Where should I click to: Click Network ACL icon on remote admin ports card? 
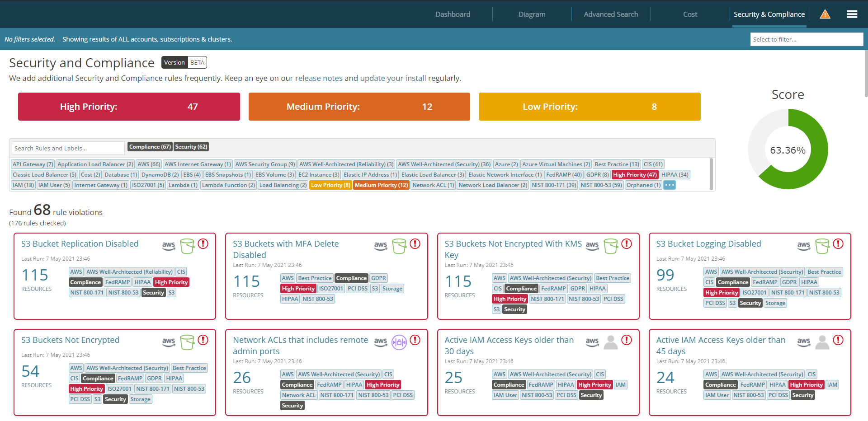399,342
